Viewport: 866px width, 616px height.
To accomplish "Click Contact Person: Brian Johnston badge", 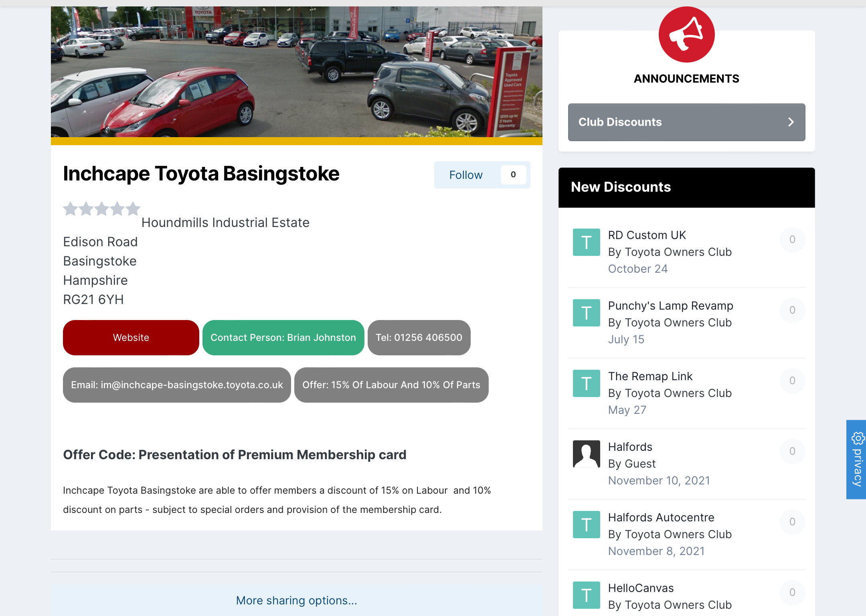I will tap(283, 338).
